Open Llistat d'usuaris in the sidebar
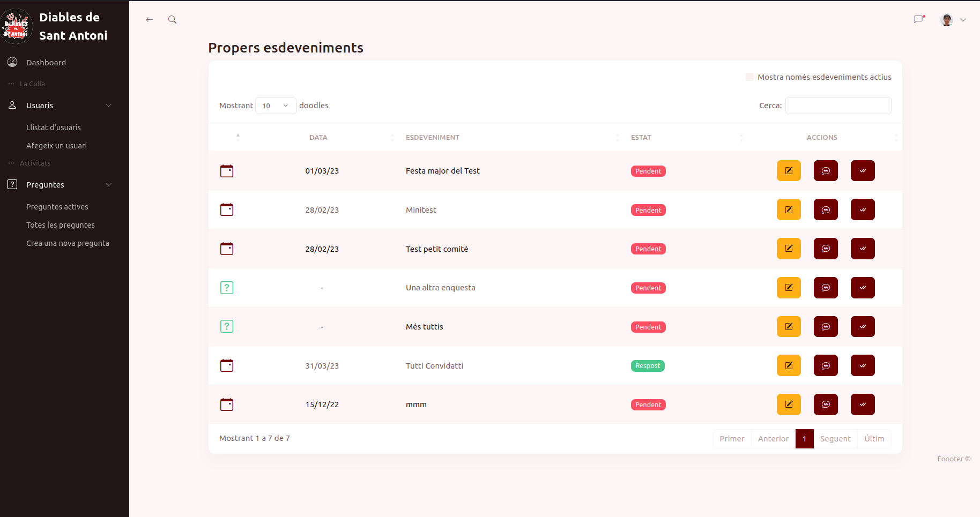The height and width of the screenshot is (517, 980). [54, 128]
